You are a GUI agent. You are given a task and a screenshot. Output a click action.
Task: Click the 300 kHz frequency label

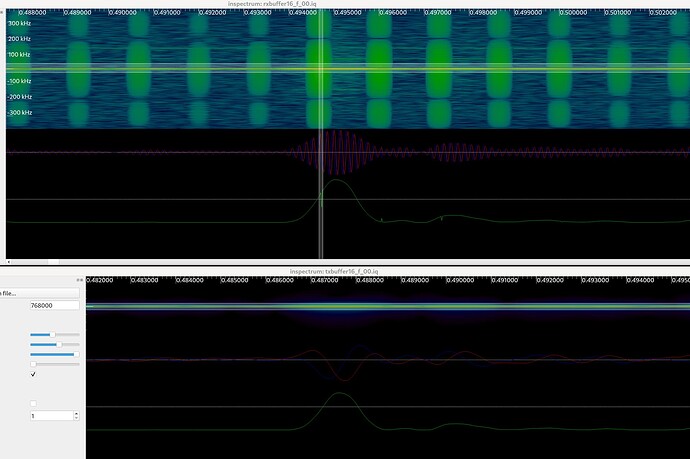click(19, 23)
